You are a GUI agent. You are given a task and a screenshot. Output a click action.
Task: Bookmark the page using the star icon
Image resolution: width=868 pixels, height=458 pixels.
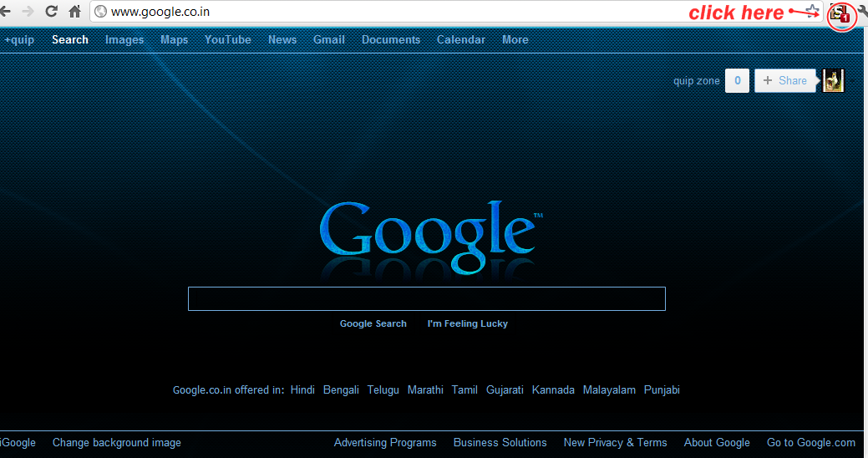(x=812, y=11)
